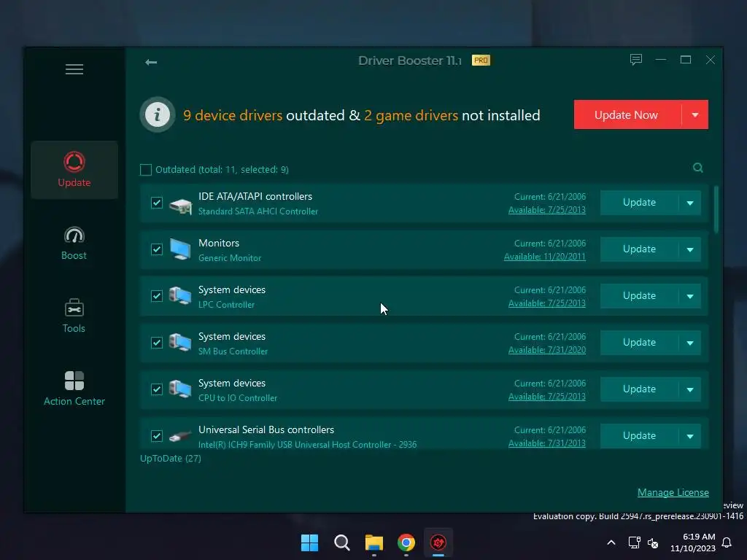Update the ICH9 USB Host Controller driver
The image size is (747, 560).
(639, 436)
